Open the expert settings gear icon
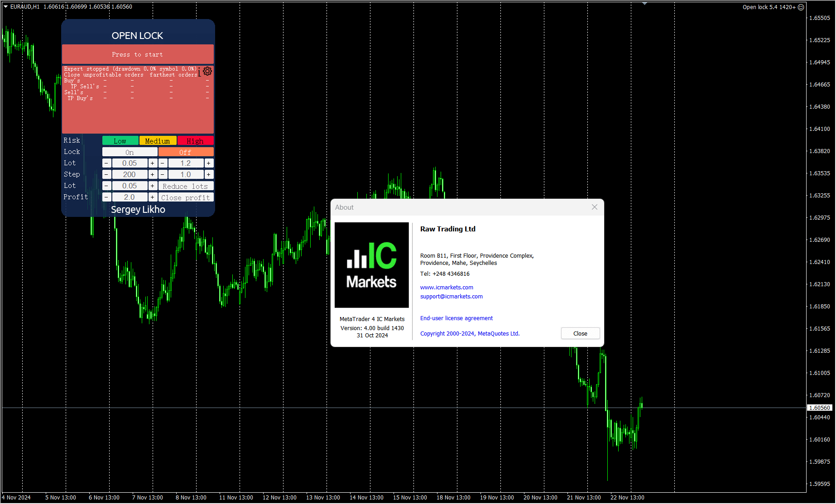This screenshot has height=504, width=836. coord(207,71)
